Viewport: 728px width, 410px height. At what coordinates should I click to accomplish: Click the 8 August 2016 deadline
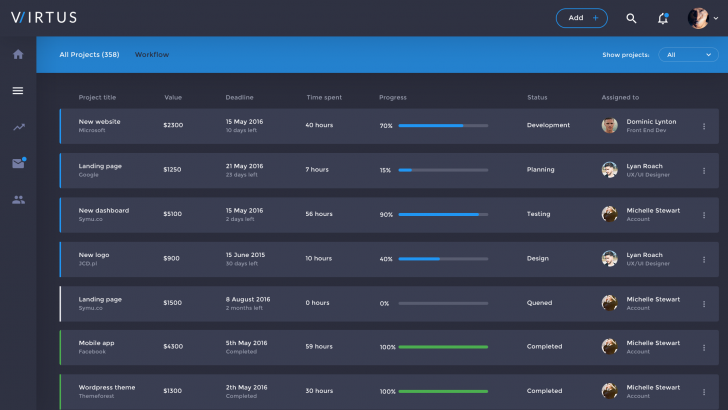click(x=248, y=299)
